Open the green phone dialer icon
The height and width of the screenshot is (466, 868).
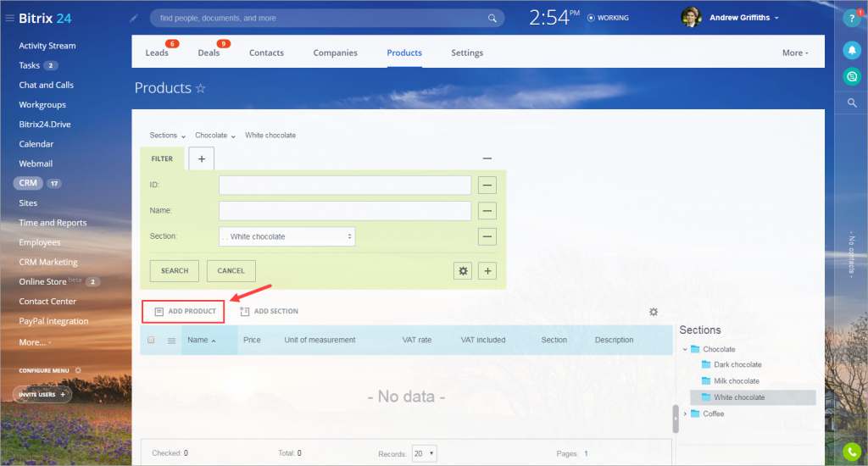click(852, 452)
